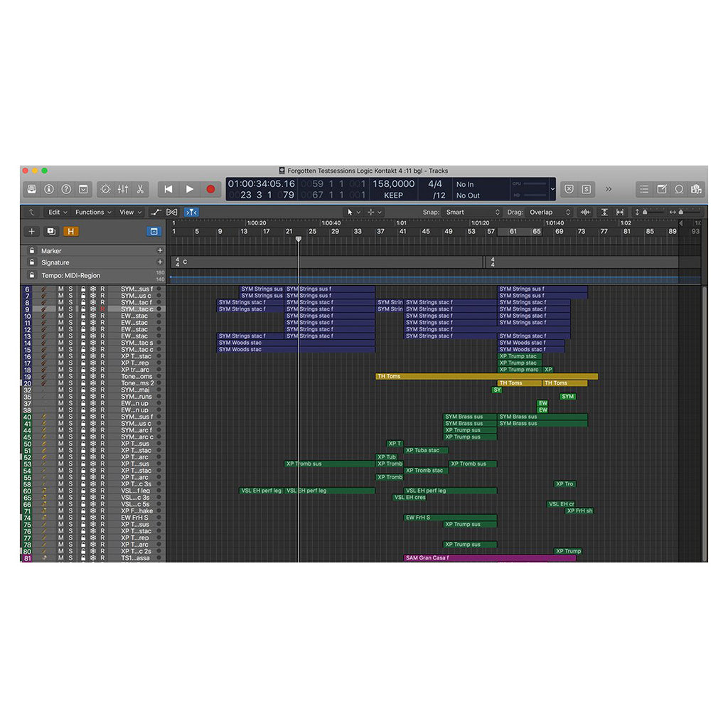Click the 4/4 time signature display
728x728 pixels.
click(434, 184)
